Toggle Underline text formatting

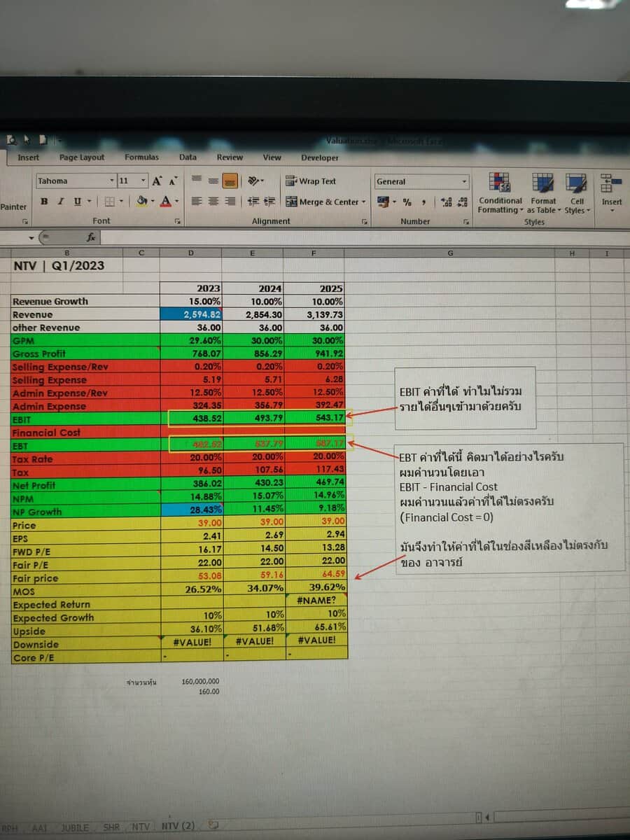[x=77, y=202]
